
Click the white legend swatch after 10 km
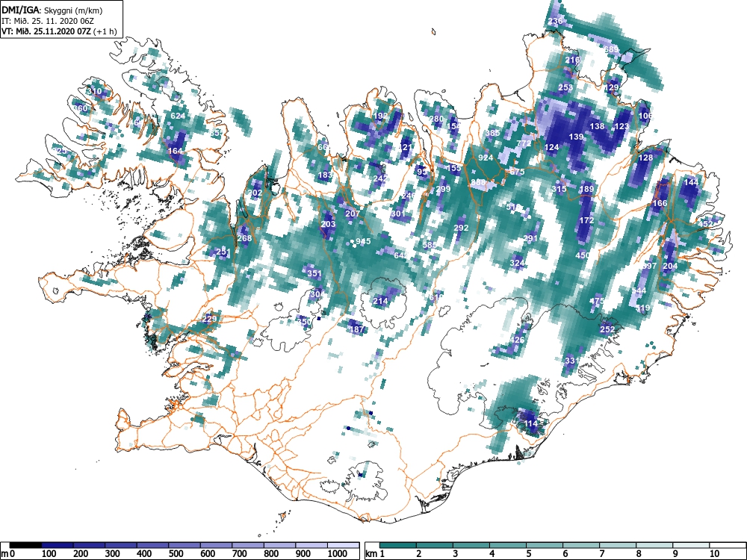click(728, 545)
